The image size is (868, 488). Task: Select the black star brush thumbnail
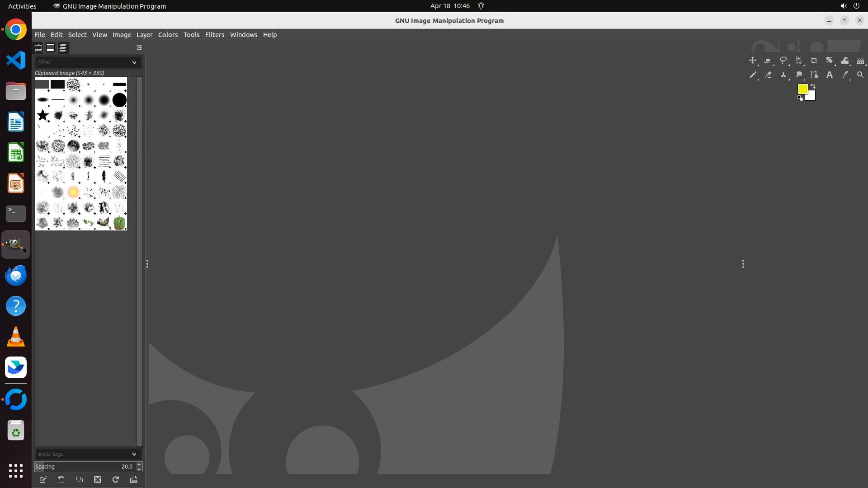tap(43, 115)
